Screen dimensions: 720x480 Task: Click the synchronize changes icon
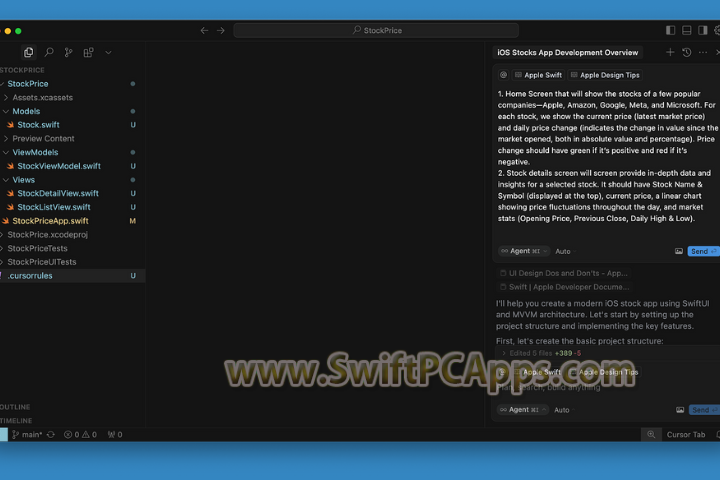tap(51, 435)
